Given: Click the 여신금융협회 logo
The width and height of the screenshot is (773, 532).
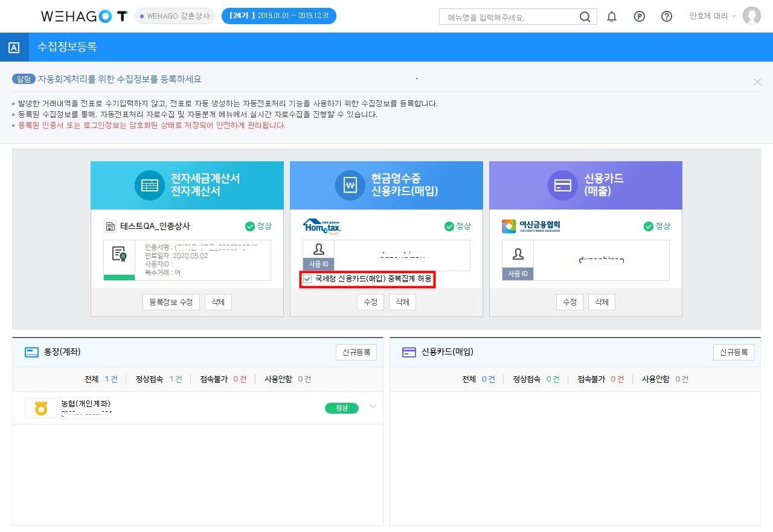Looking at the screenshot, I should [531, 226].
